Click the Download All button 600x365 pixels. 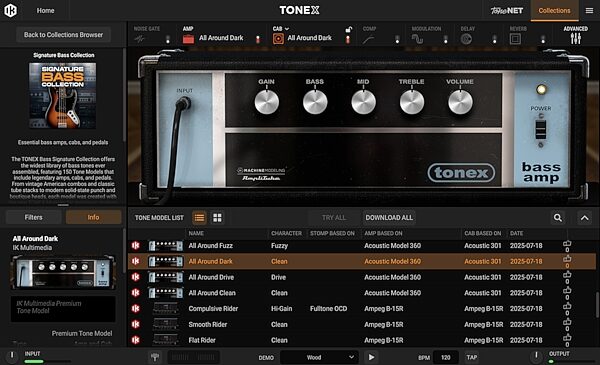coord(389,218)
